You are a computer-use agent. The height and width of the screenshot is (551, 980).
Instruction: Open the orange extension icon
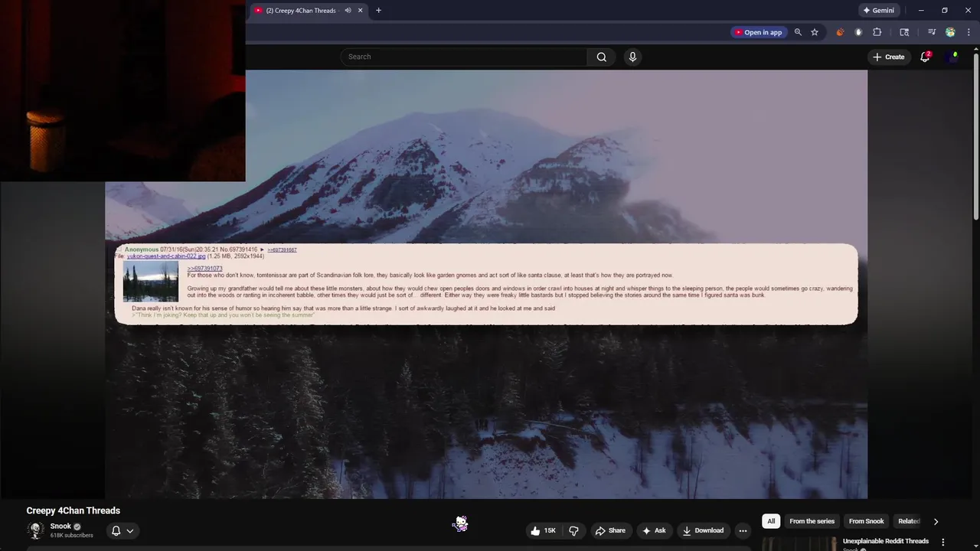(x=840, y=32)
